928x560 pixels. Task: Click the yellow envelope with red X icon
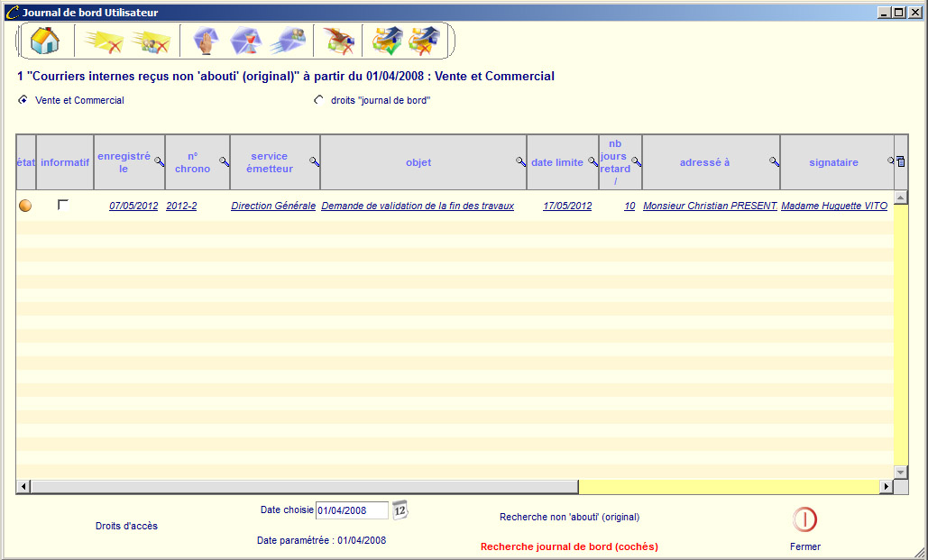pyautogui.click(x=104, y=41)
